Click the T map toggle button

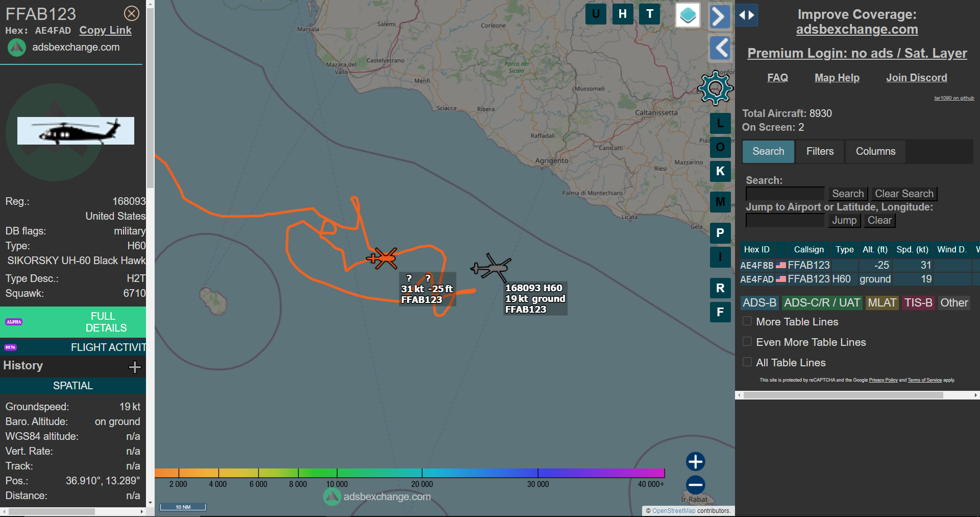coord(650,14)
